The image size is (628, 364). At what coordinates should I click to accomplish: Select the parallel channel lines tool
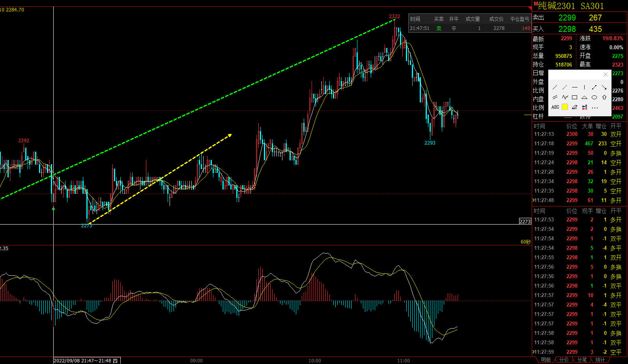click(555, 97)
